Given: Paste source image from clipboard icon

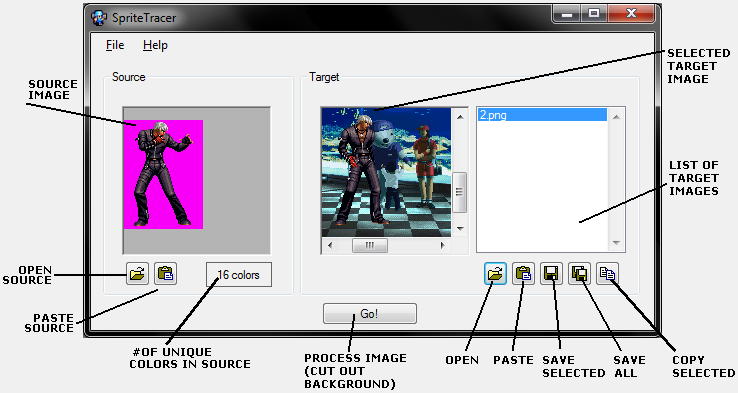Looking at the screenshot, I should coord(166,273).
